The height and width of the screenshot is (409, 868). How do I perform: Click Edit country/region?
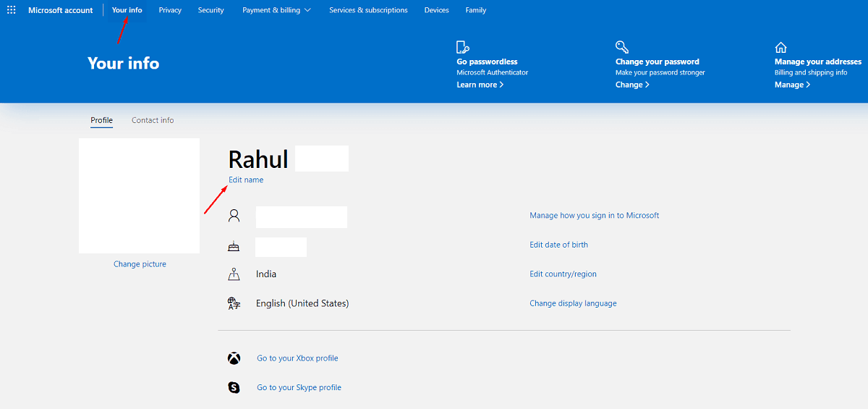point(563,274)
